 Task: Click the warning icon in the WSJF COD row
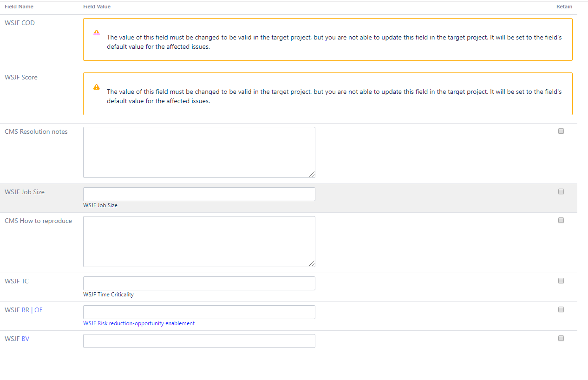[96, 33]
